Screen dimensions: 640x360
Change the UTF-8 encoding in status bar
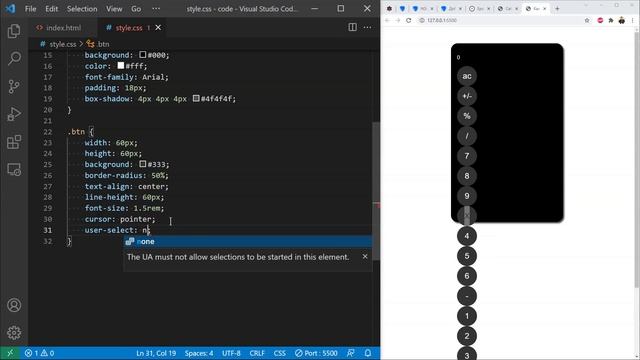(231, 353)
